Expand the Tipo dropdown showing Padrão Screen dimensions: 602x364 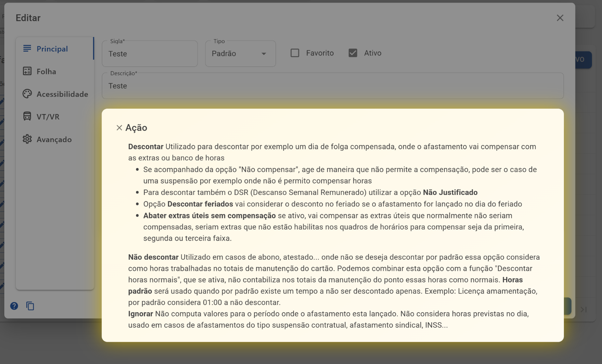tap(240, 54)
